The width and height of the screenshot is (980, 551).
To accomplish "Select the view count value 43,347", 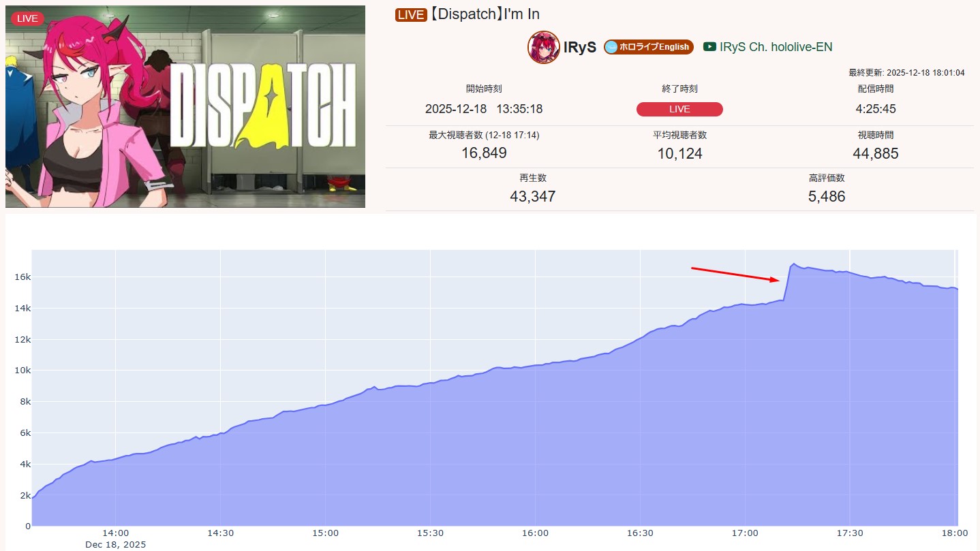I will pyautogui.click(x=533, y=197).
